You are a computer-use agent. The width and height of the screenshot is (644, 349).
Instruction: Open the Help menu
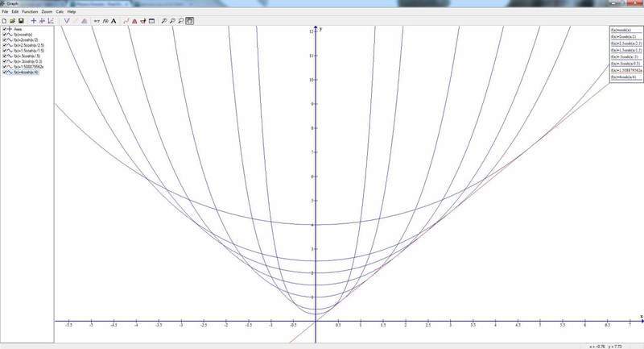[72, 12]
